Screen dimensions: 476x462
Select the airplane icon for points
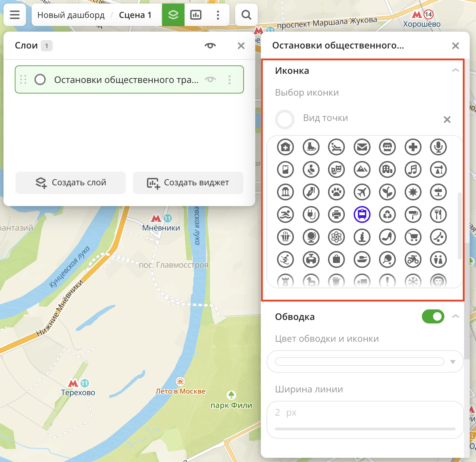(362, 192)
